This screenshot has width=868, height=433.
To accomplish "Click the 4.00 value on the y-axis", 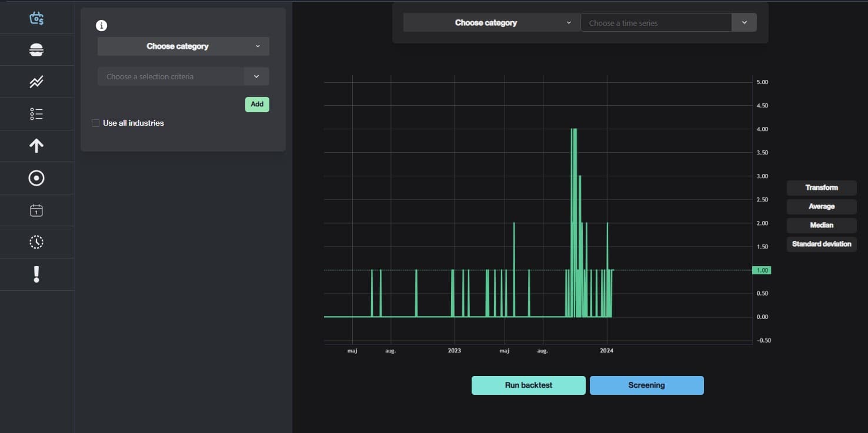I will coord(762,129).
